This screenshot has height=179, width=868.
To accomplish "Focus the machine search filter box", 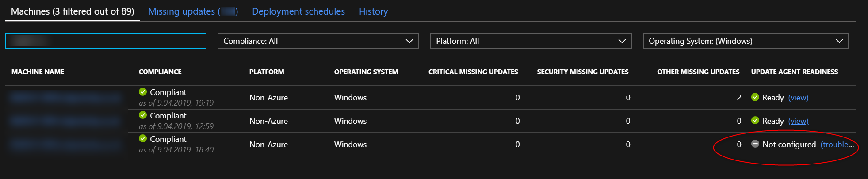I will tap(106, 41).
